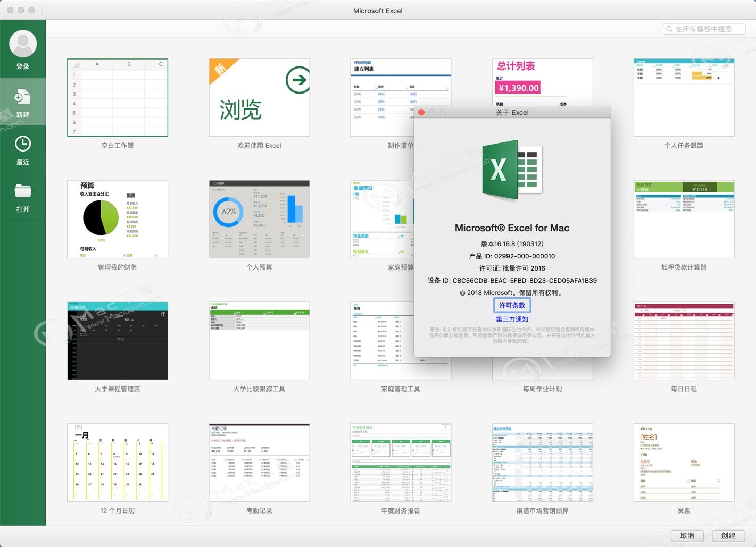Select the 每日日程 template
The width and height of the screenshot is (756, 547).
coord(684,341)
